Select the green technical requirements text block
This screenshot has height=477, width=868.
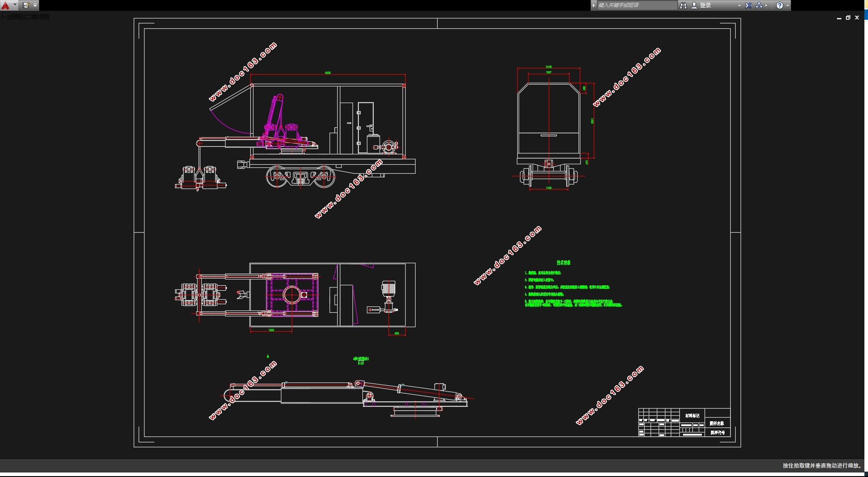click(573, 284)
